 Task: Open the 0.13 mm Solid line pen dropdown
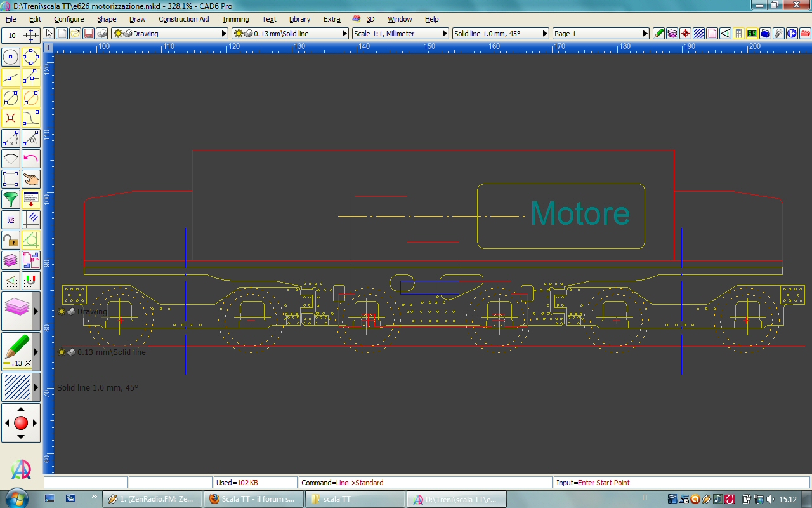(291, 34)
